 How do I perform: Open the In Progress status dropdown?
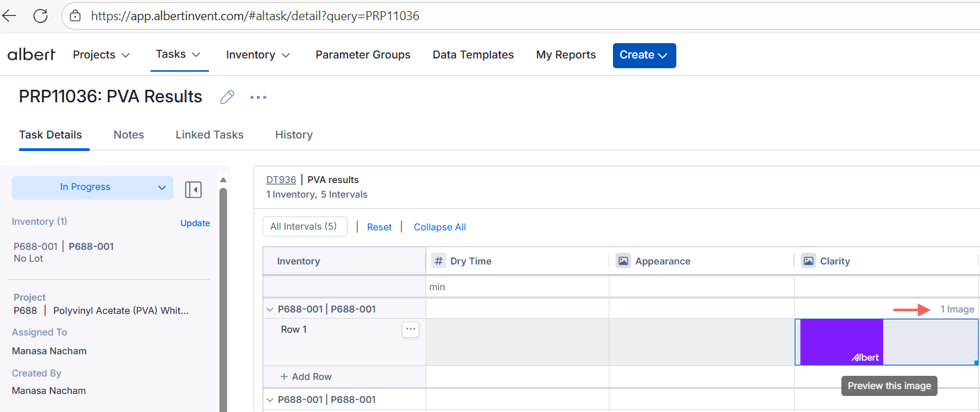[x=92, y=187]
